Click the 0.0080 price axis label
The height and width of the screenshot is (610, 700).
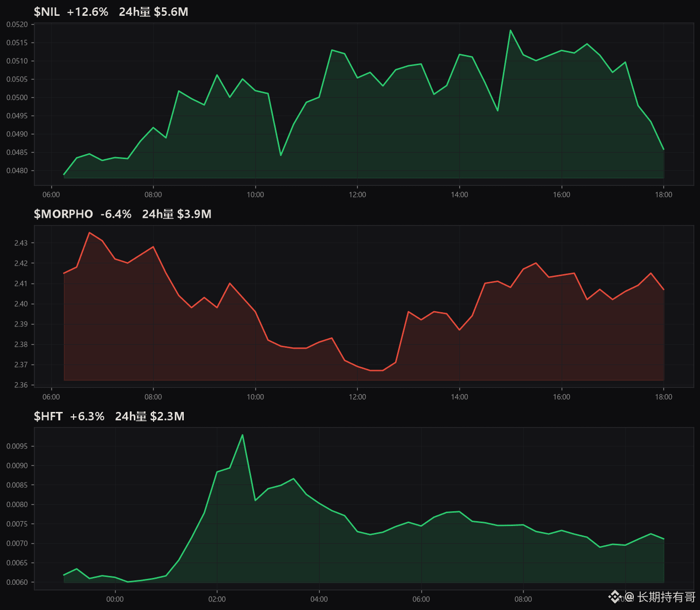point(17,505)
